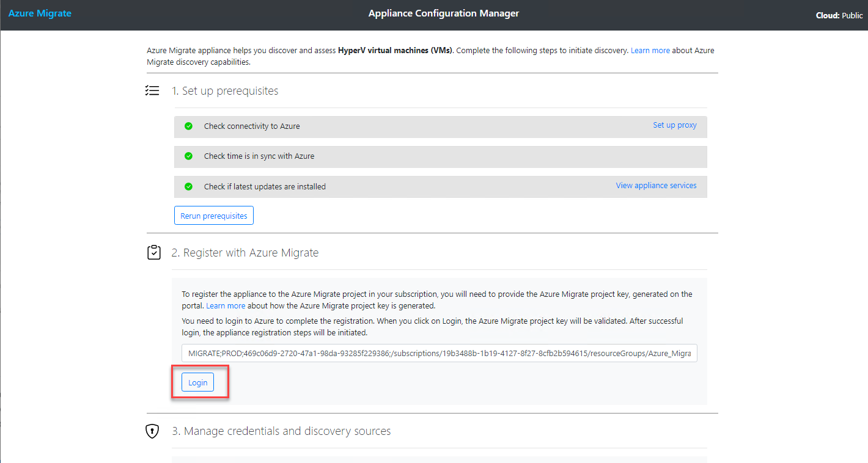Viewport: 868px width, 463px height.
Task: Open Learn more about project key link
Action: pos(226,305)
